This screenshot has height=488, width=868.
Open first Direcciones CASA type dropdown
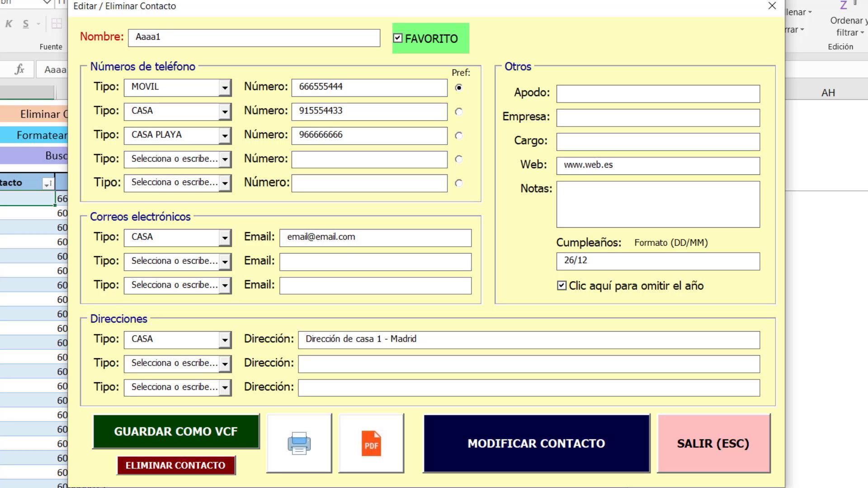pos(225,340)
